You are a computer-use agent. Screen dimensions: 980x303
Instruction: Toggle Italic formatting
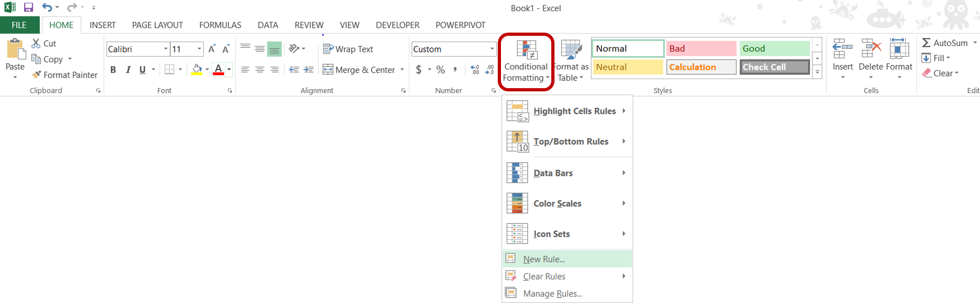pyautogui.click(x=128, y=69)
